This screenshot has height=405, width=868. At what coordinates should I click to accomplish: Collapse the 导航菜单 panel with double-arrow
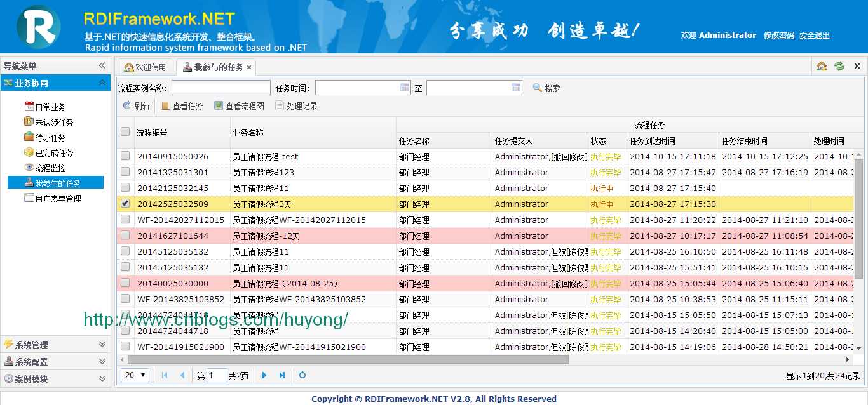[102, 65]
